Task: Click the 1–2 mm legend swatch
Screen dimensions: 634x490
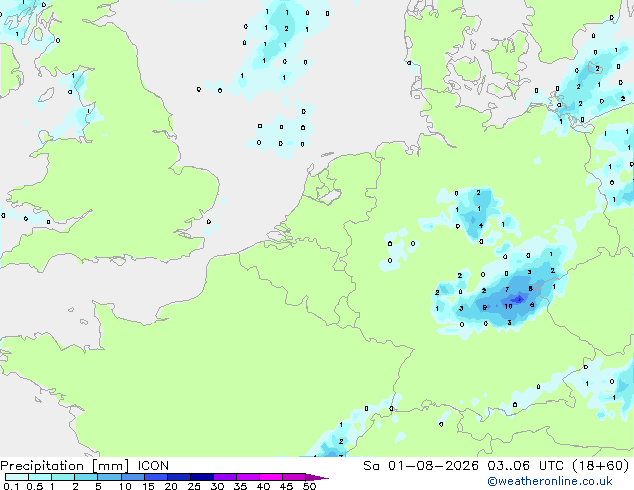Action: [x=63, y=477]
